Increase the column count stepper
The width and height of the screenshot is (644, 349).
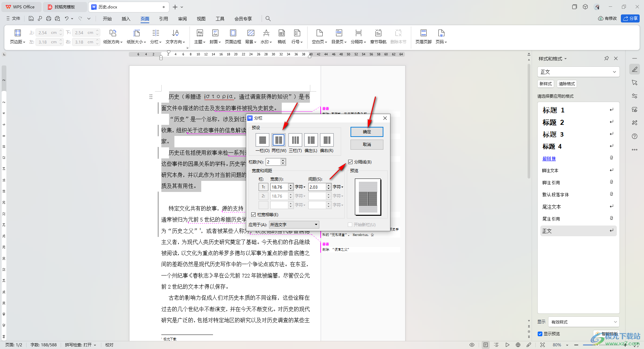coord(283,160)
